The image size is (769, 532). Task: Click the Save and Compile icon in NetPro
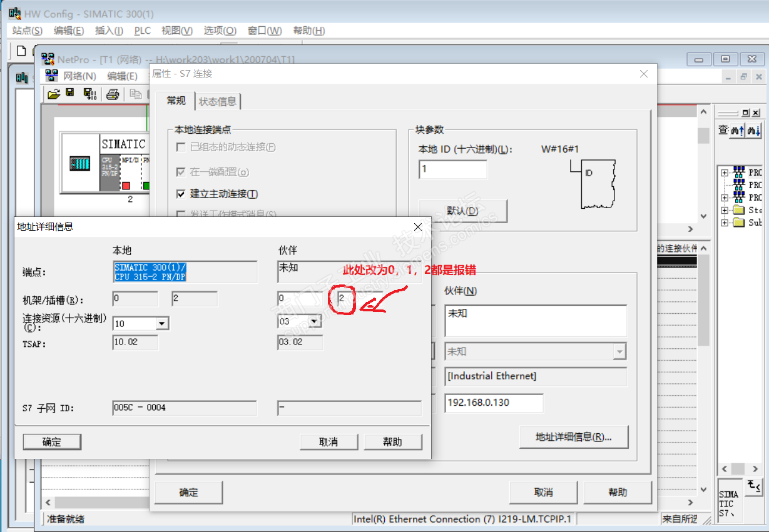[90, 94]
